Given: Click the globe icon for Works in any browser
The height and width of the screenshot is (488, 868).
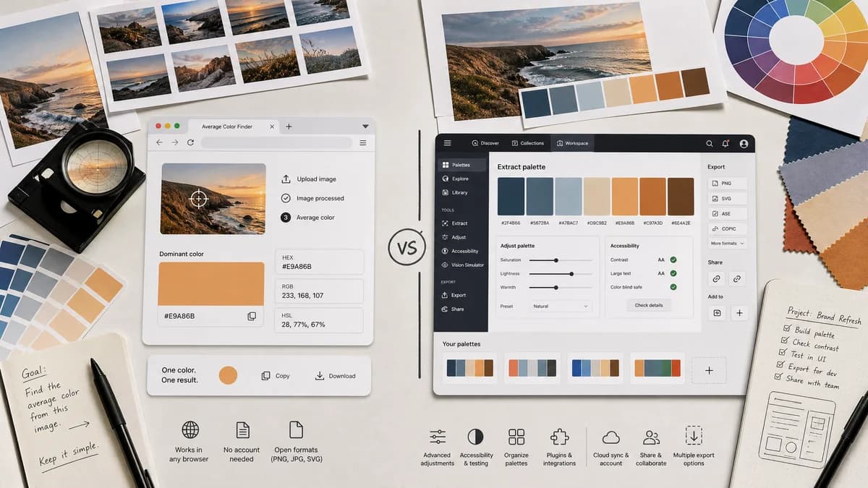Looking at the screenshot, I should 190,430.
